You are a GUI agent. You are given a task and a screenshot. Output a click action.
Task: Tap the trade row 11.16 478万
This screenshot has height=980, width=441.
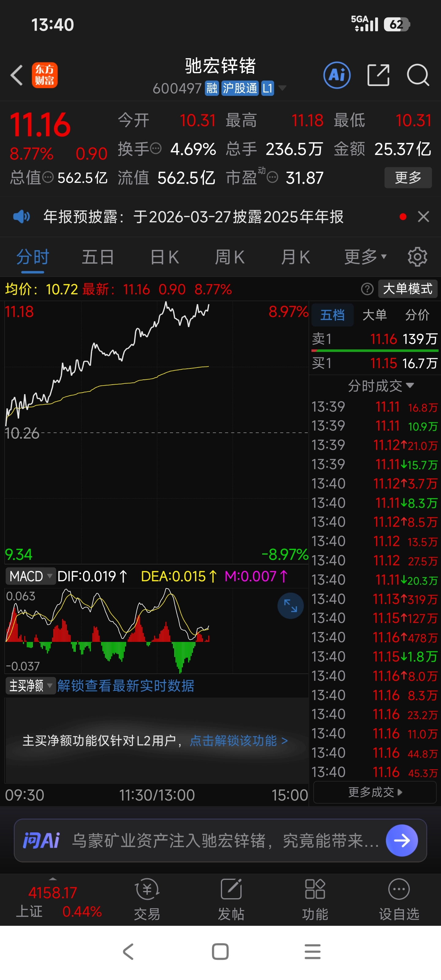click(375, 638)
